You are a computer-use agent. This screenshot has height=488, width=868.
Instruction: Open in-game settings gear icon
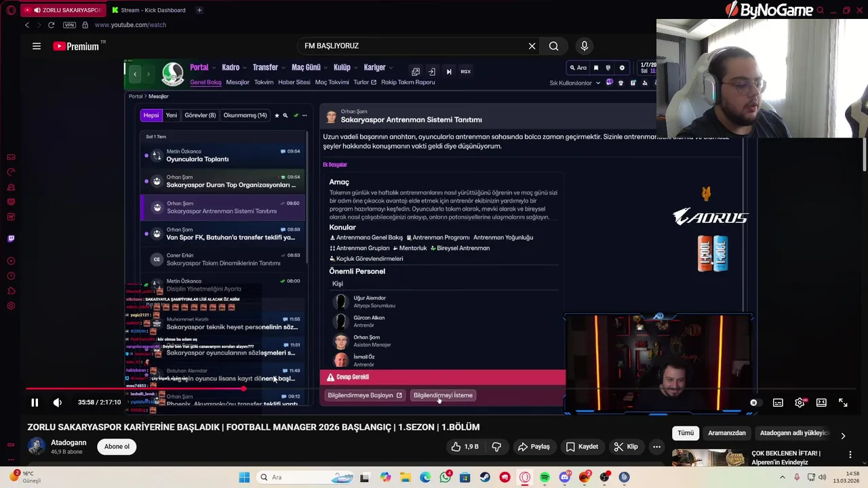(622, 68)
